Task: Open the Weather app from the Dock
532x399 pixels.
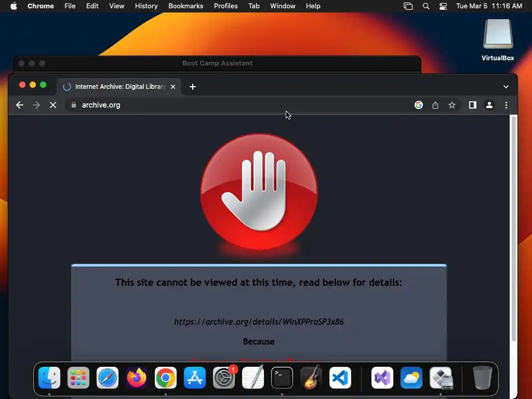Action: click(411, 378)
